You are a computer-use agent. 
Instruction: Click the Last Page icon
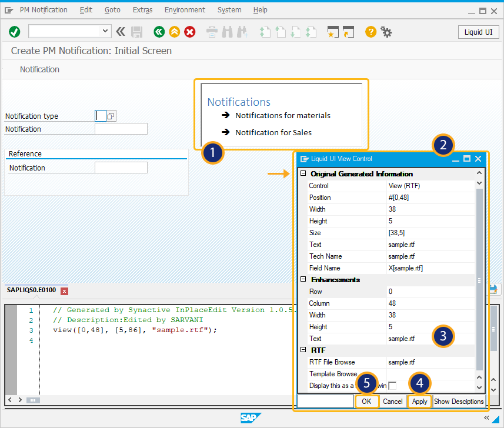[311, 32]
